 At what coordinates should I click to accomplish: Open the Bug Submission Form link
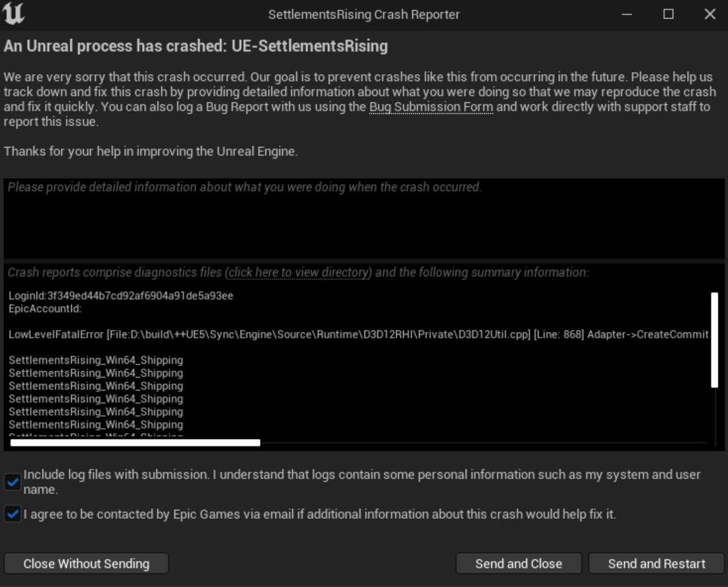click(431, 107)
